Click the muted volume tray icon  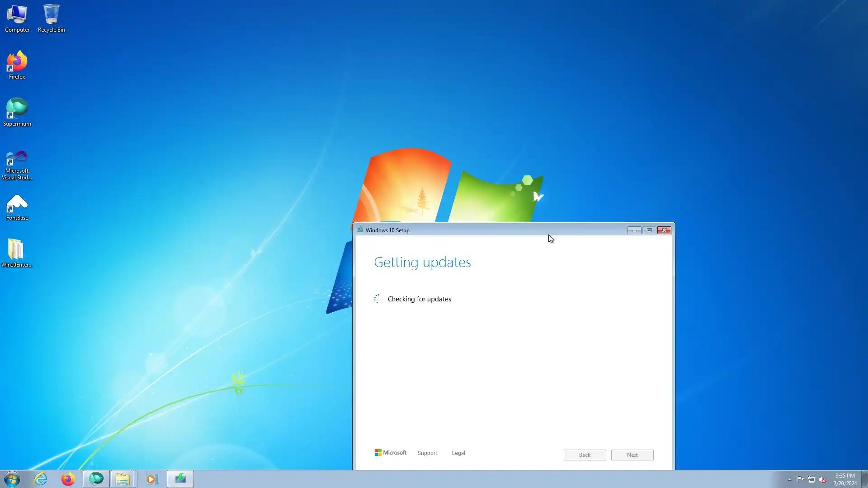(822, 480)
